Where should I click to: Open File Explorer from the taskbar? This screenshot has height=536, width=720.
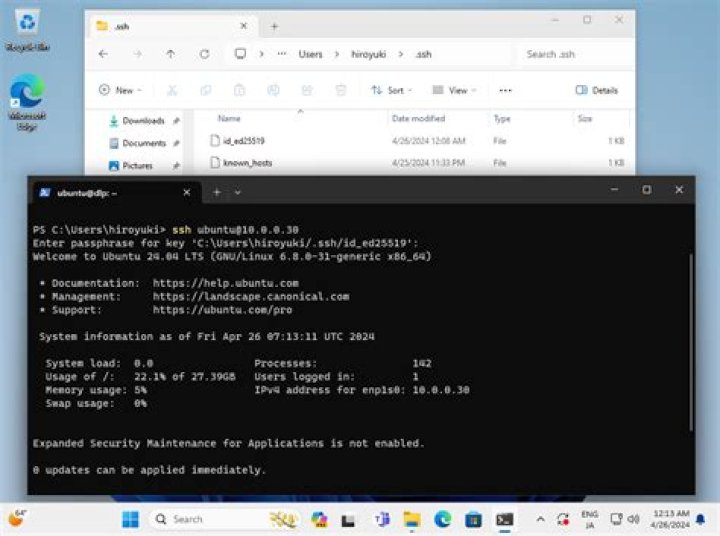click(412, 519)
